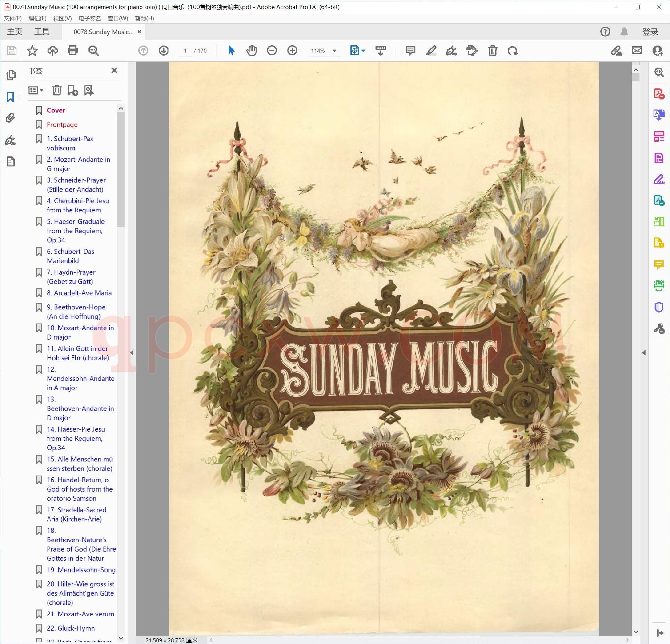The image size is (670, 644).
Task: Go to next page arrow
Action: [164, 51]
